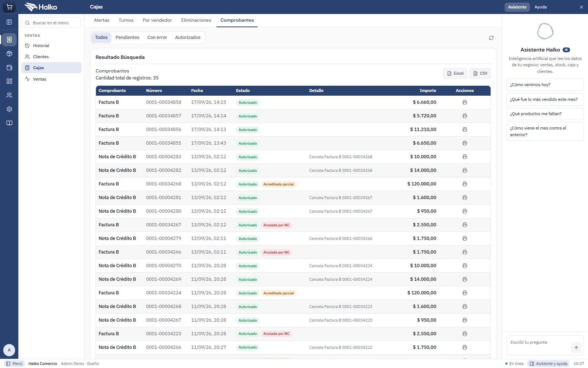Open the wallet icon in the left rail

tap(9, 68)
